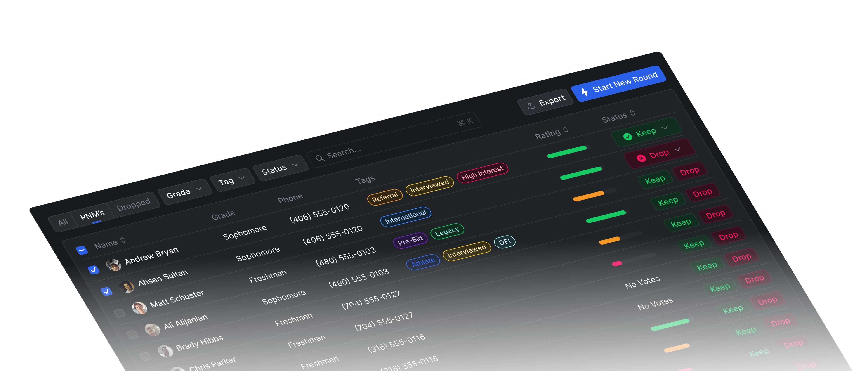Click the ⌘ K shortcut hint
Viewport: 868px width, 371px height.
point(465,122)
